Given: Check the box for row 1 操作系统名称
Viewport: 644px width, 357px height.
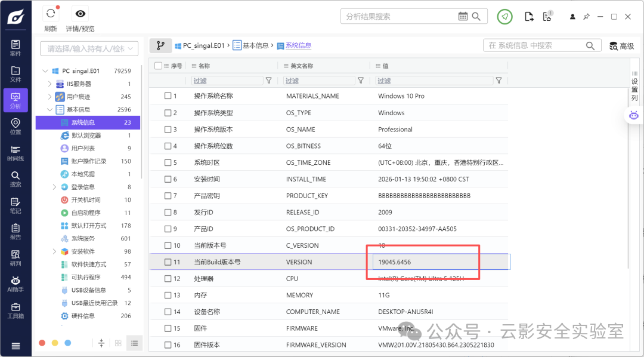Looking at the screenshot, I should point(168,96).
